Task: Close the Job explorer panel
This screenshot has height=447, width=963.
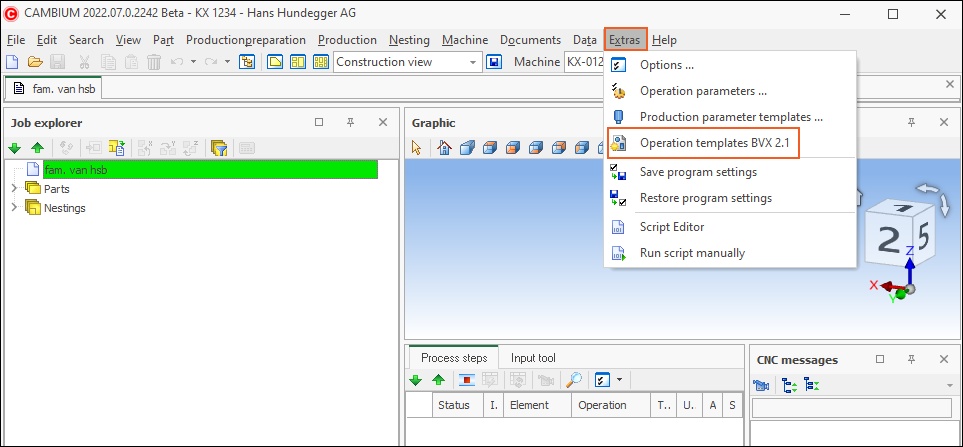Action: [x=383, y=123]
